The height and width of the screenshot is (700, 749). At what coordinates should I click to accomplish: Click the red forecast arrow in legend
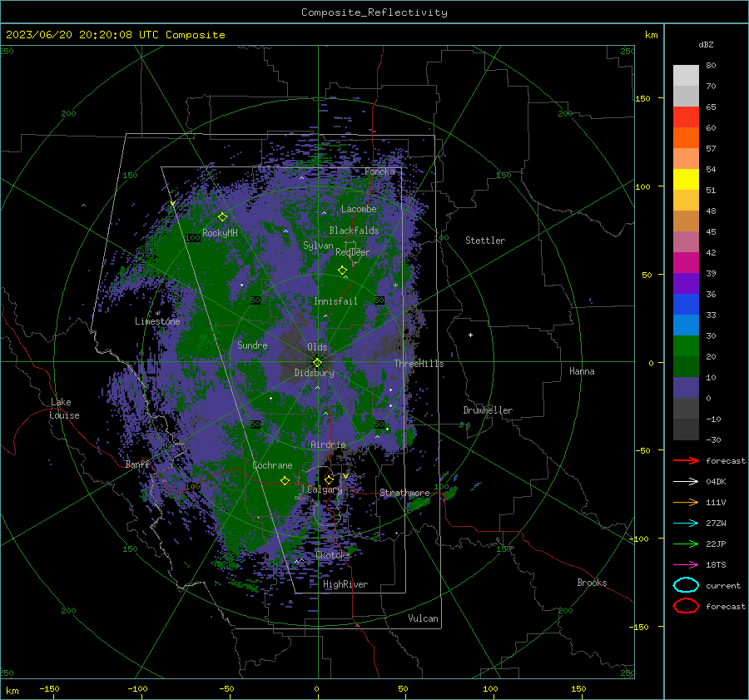pos(686,460)
